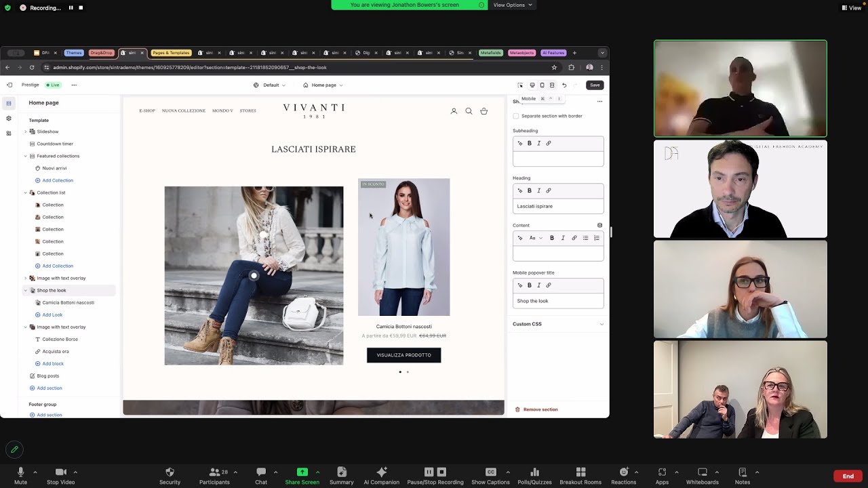Toggle Show Captions in Zoom
This screenshot has width=868, height=488.
tap(490, 476)
